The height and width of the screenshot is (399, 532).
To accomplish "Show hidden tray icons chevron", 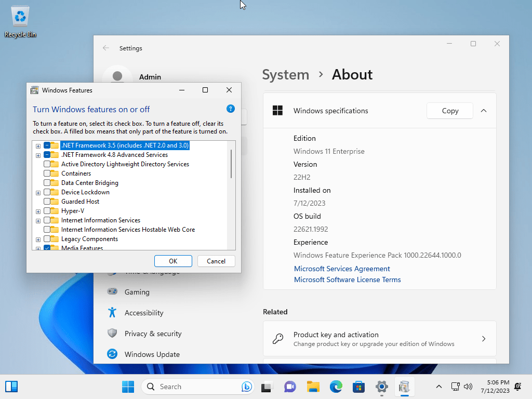I will 438,387.
